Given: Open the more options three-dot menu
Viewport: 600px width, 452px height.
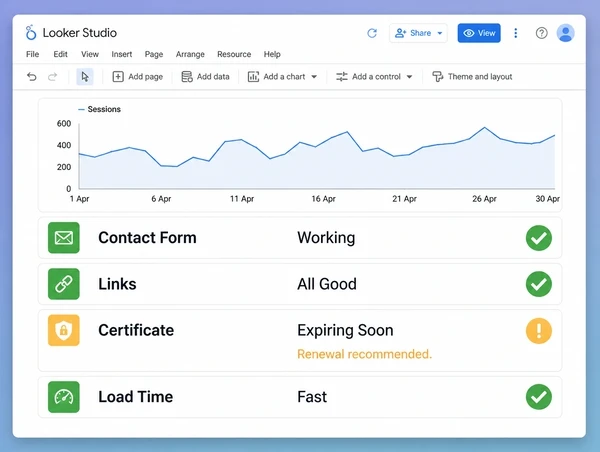Looking at the screenshot, I should pos(516,33).
